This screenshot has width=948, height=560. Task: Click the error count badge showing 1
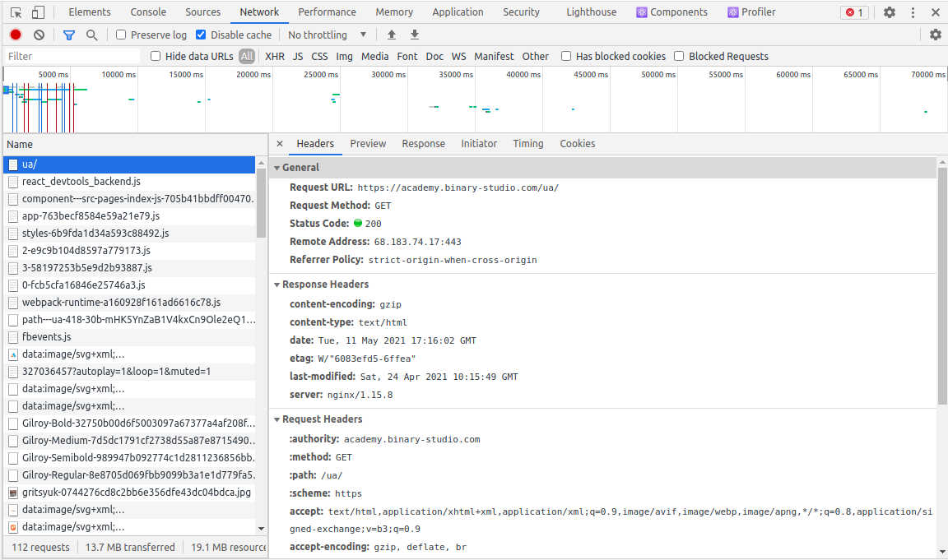pyautogui.click(x=854, y=12)
